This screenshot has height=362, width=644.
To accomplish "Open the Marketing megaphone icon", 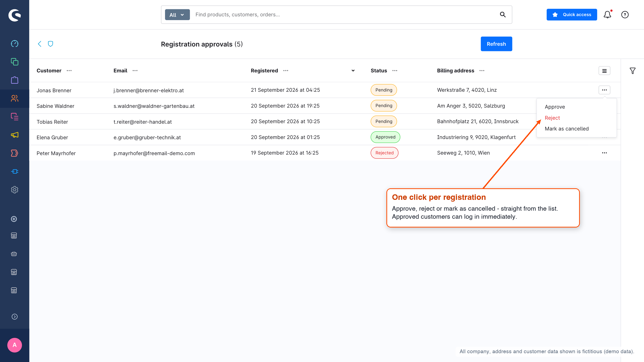I will pyautogui.click(x=15, y=135).
